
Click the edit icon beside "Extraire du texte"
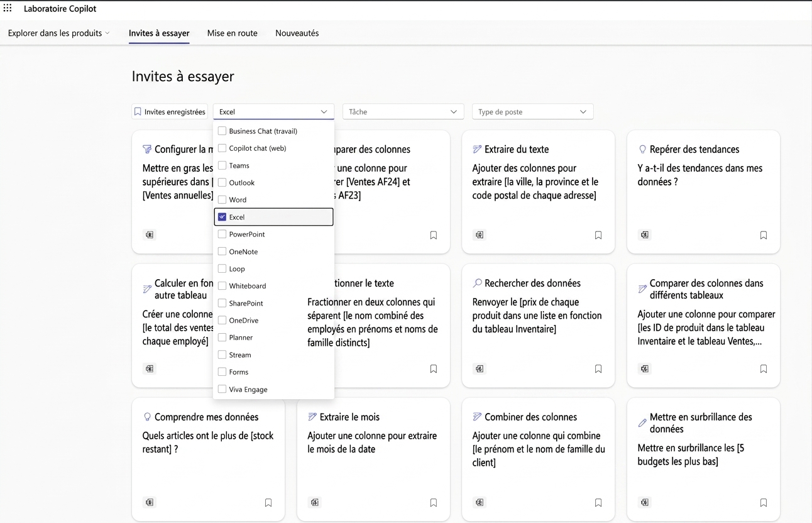(x=478, y=150)
